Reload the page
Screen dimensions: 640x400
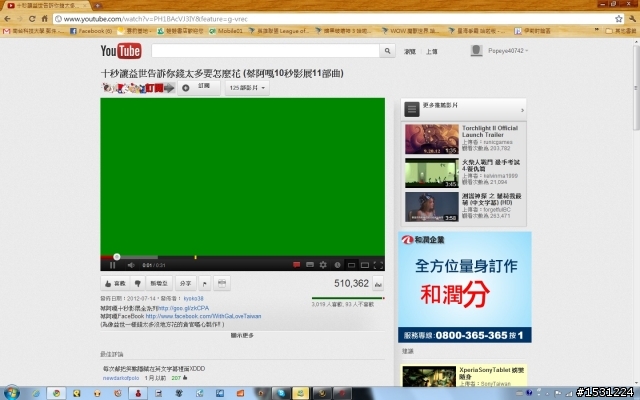(32, 19)
